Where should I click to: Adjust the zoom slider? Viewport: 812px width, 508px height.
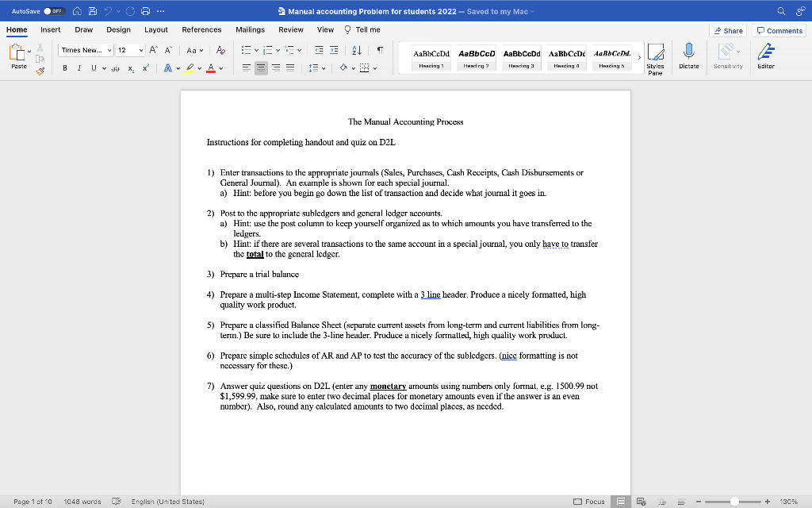tap(733, 502)
